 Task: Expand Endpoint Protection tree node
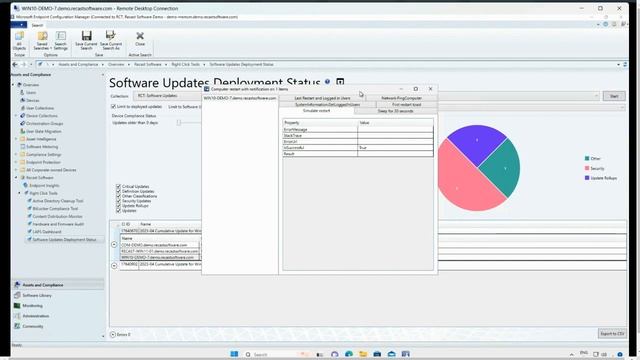pos(16,162)
